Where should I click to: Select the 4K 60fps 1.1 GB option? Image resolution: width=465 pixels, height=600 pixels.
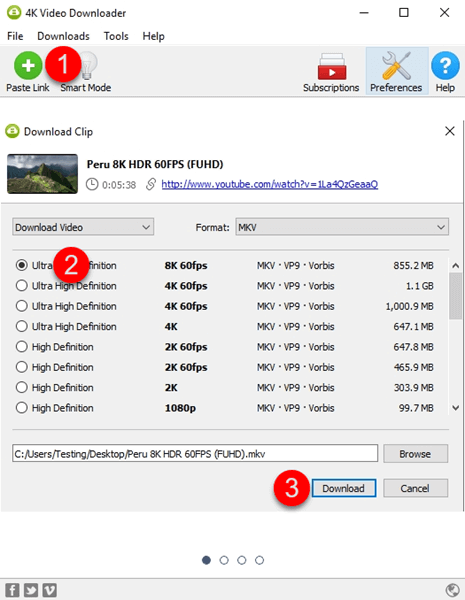click(22, 285)
